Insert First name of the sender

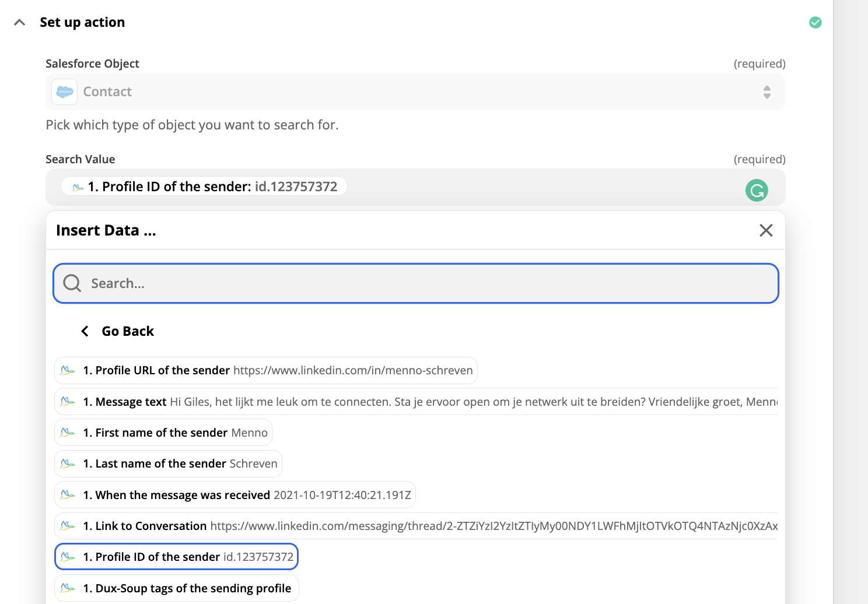coord(163,433)
